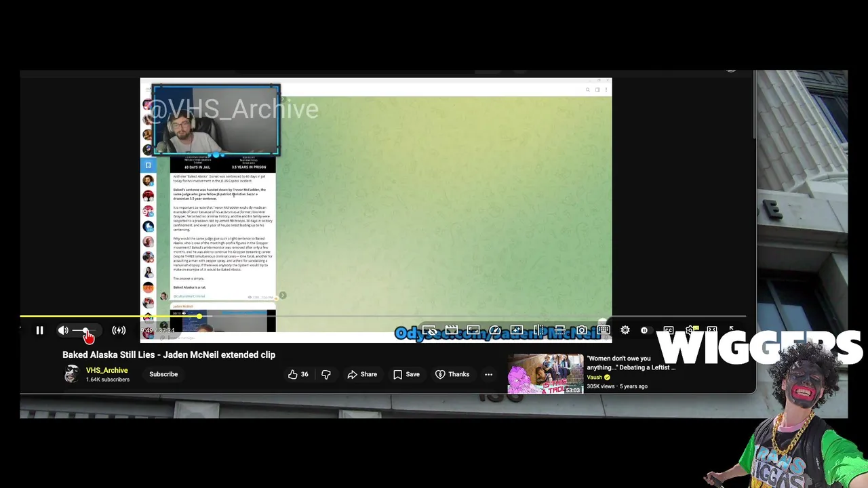Open the suggested Vaush video thumbnail

[x=545, y=374]
